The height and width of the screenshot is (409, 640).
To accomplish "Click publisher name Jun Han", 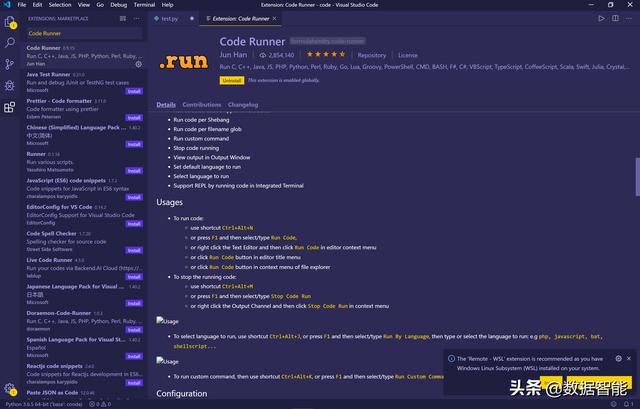I will 233,55.
